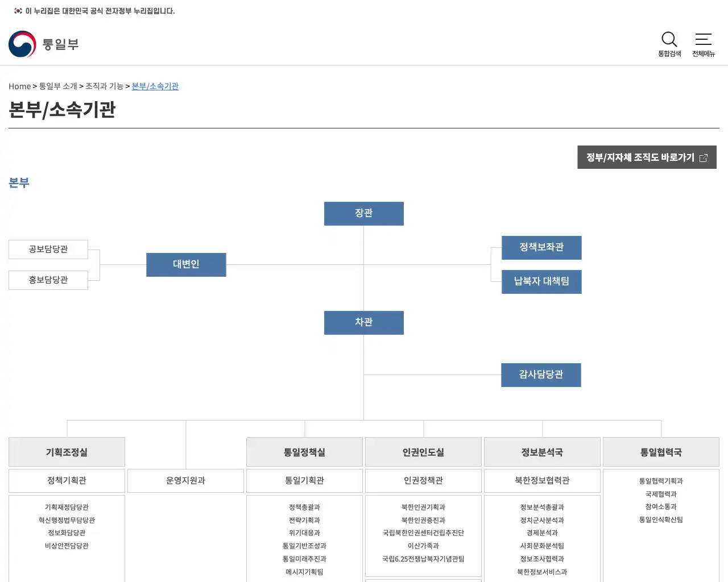This screenshot has width=728, height=582.
Task: Click the 본부/소속기관 page title
Action: coord(62,110)
